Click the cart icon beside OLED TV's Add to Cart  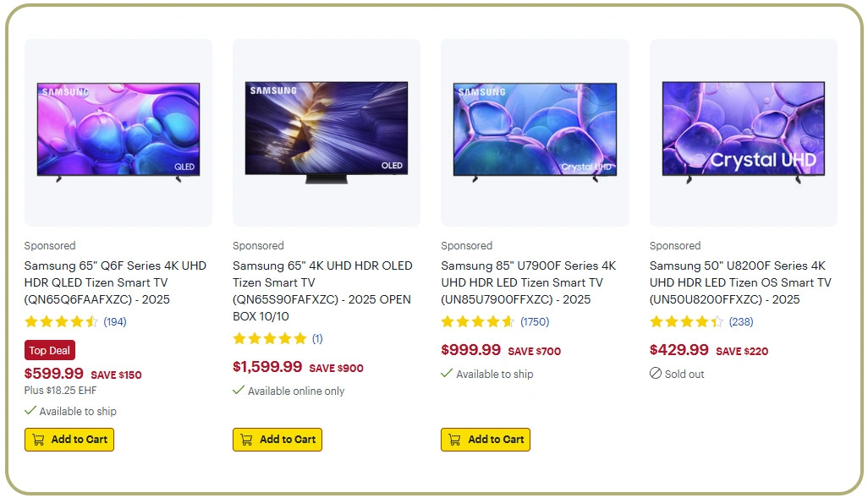(247, 439)
